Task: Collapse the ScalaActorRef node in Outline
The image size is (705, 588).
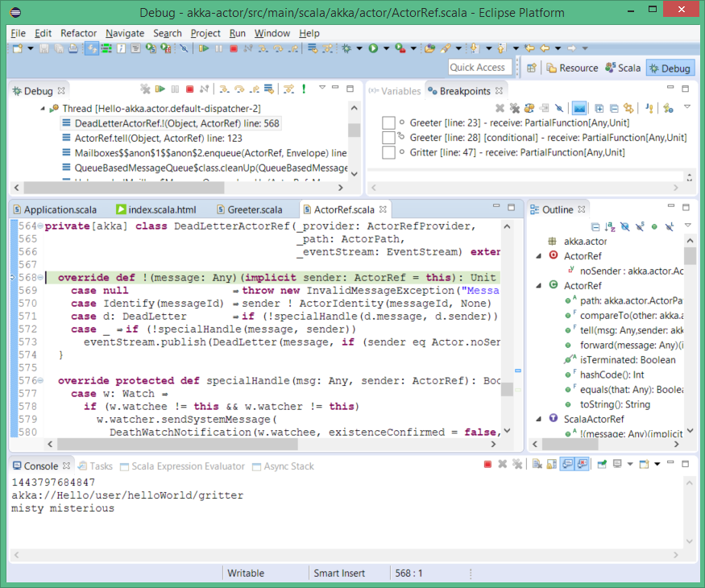Action: click(x=539, y=419)
